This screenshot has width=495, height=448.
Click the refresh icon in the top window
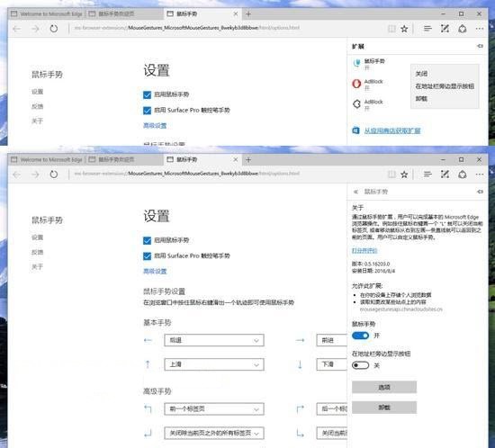(x=54, y=29)
